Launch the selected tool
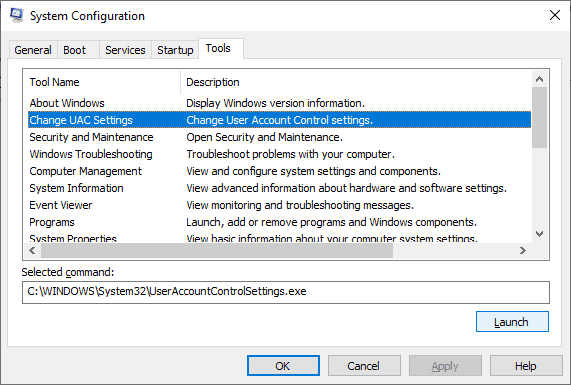The width and height of the screenshot is (571, 385). (512, 322)
